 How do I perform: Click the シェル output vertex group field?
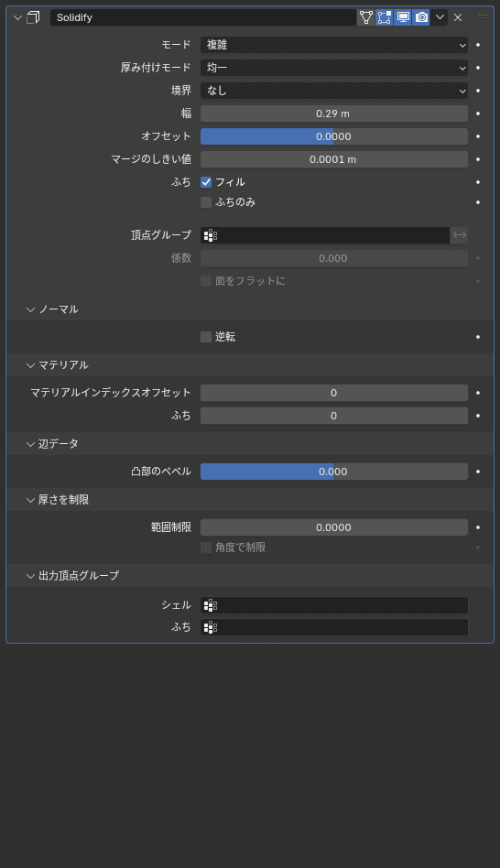point(334,605)
